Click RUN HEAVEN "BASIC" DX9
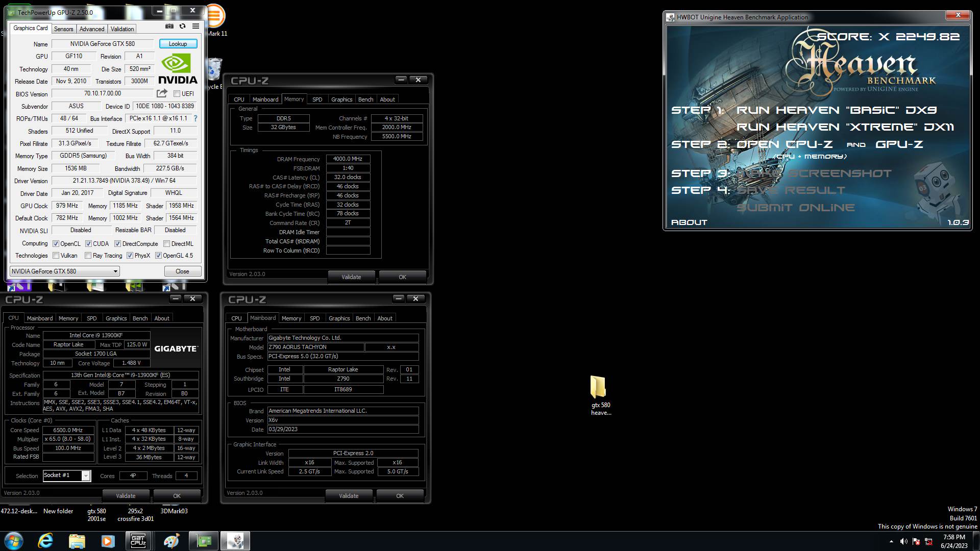 pos(837,110)
